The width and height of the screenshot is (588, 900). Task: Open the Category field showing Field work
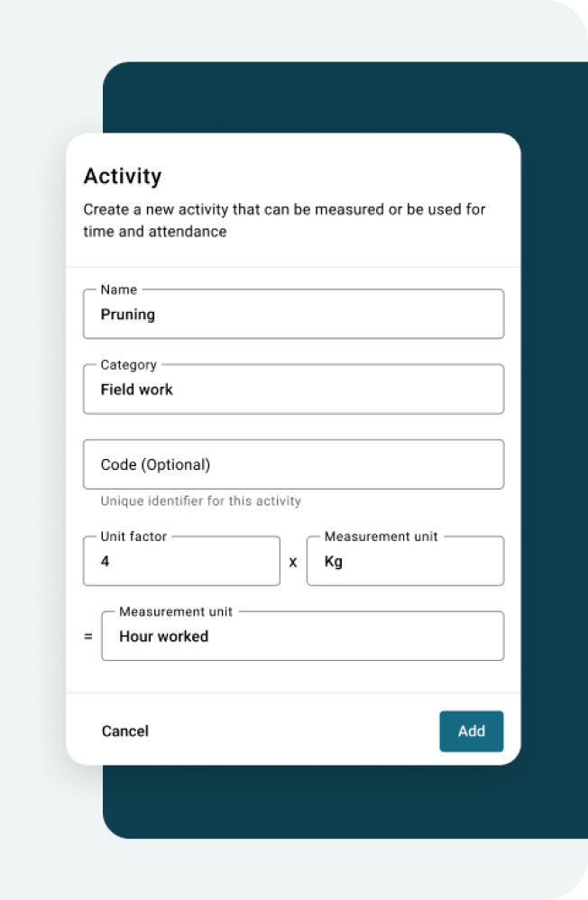click(293, 390)
